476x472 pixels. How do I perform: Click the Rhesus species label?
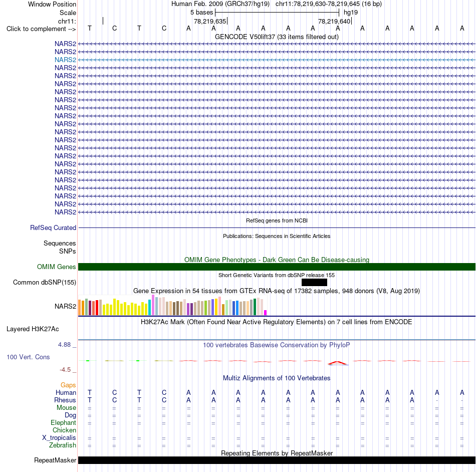[65, 400]
